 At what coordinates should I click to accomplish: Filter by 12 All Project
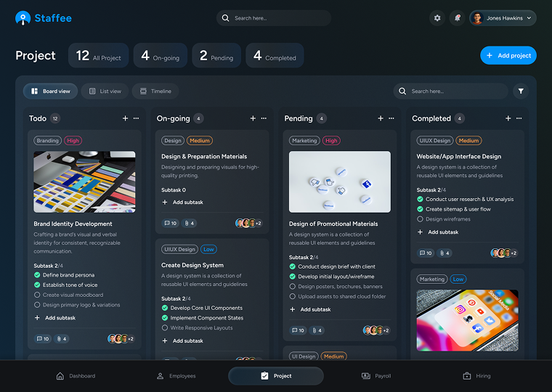coord(98,55)
